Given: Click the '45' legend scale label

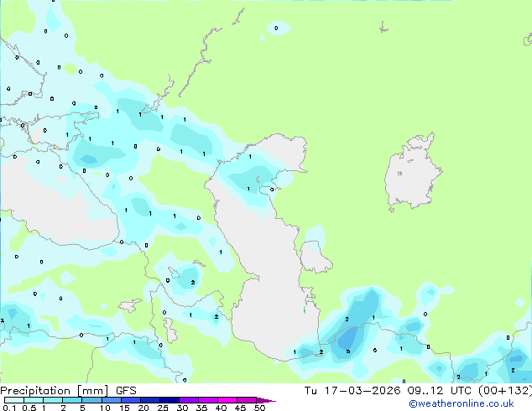Looking at the screenshot, I should 240,408.
